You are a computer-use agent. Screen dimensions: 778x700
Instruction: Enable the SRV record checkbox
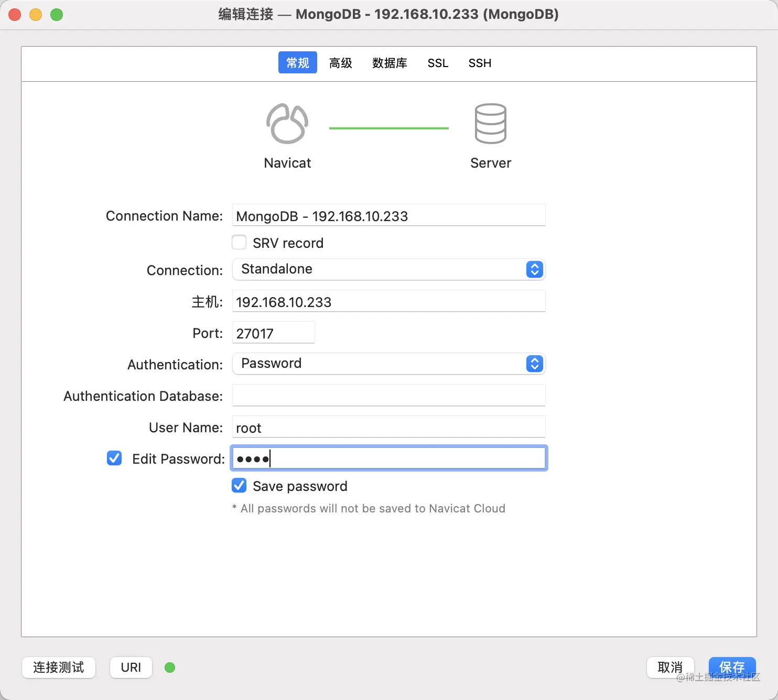239,242
